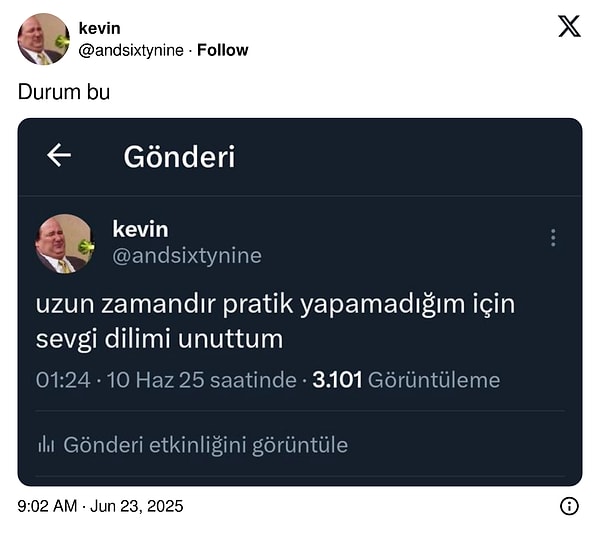
Task: Open the top @andsixtynine handle link
Action: [x=130, y=50]
